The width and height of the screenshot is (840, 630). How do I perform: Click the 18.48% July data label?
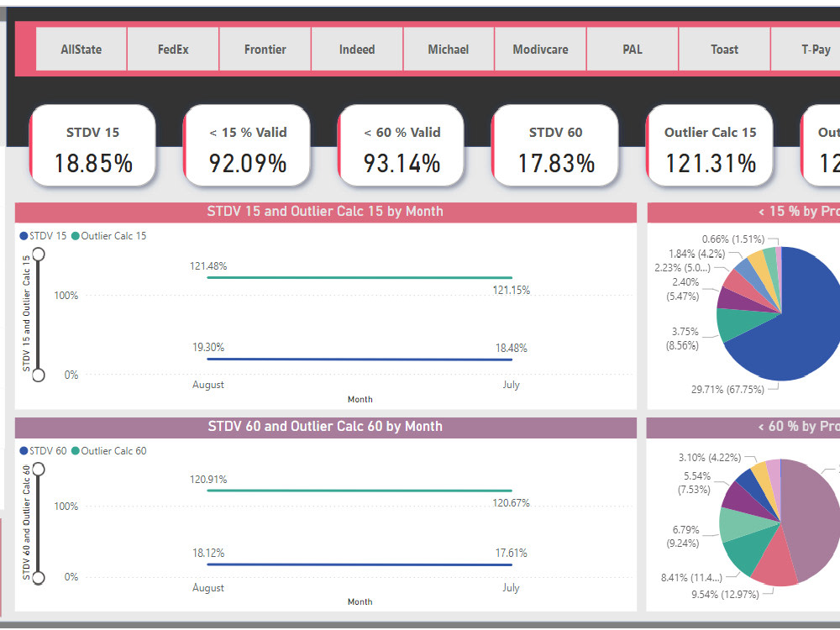(511, 349)
